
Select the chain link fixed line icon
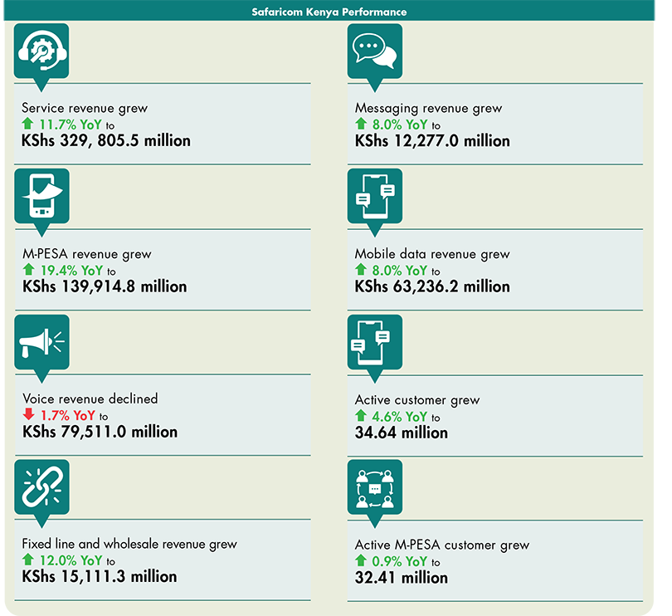[x=42, y=486]
